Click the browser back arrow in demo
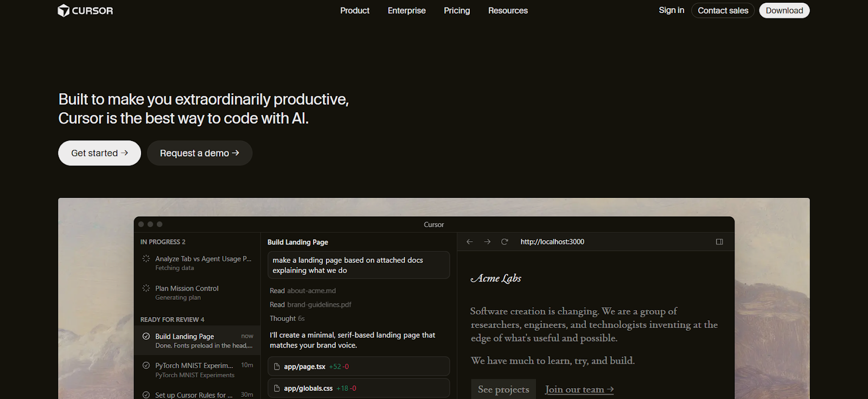 click(x=470, y=242)
